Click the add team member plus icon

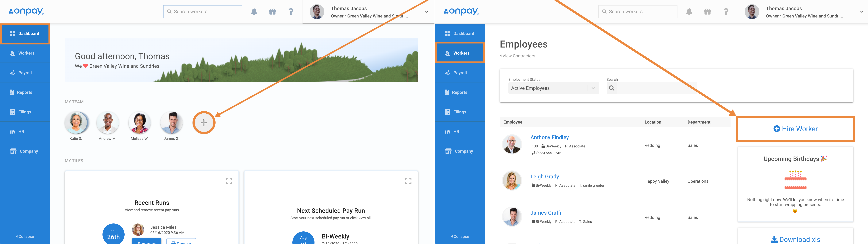pyautogui.click(x=204, y=122)
